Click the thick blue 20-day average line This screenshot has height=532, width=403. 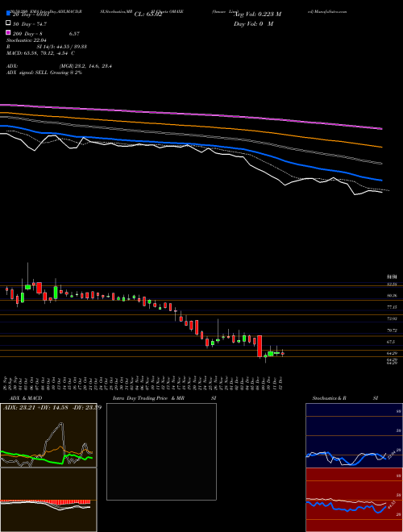click(x=190, y=143)
